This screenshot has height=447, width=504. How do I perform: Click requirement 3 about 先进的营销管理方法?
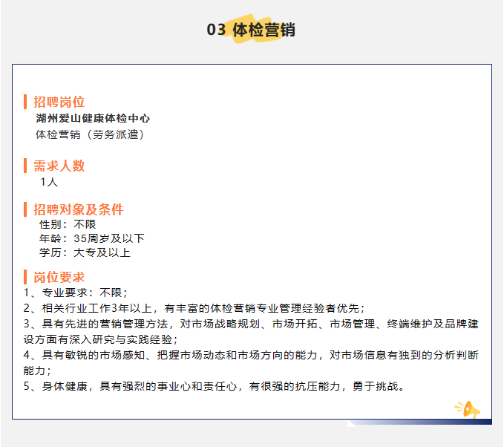(x=251, y=332)
